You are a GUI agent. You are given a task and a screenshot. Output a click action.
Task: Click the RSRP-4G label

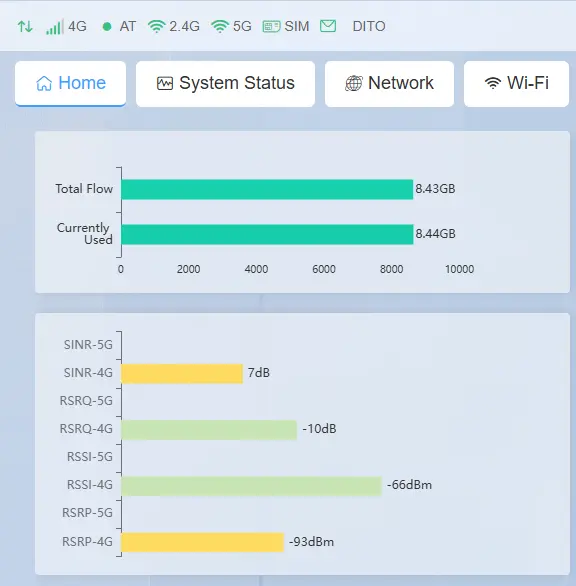tap(87, 542)
